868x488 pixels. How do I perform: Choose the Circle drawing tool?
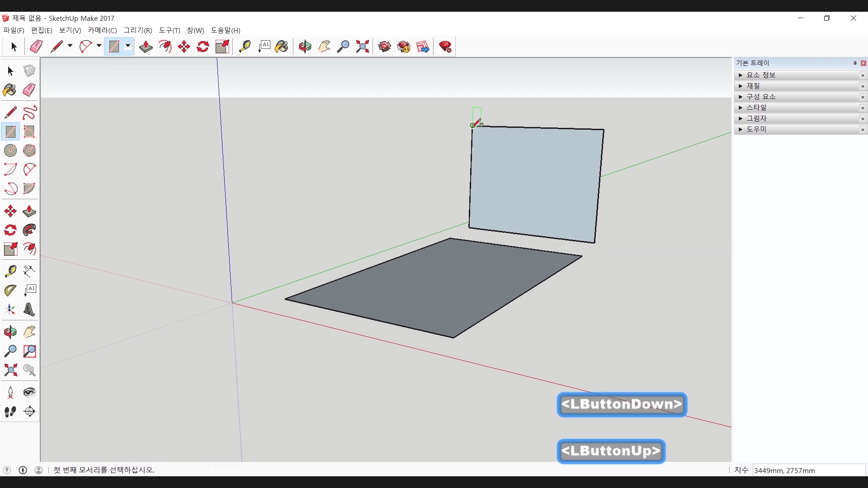click(x=10, y=150)
